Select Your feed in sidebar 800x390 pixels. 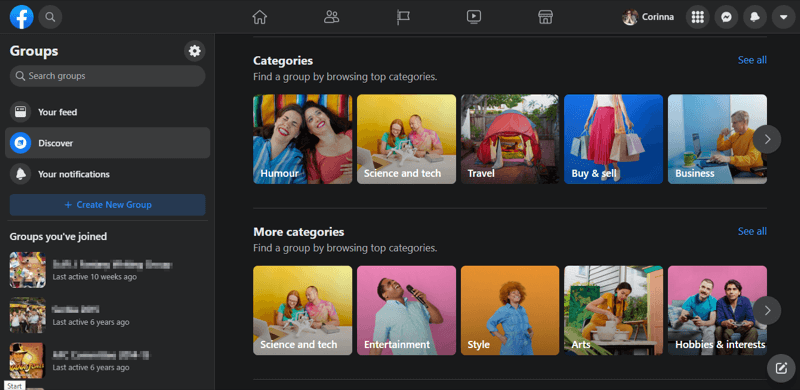pos(108,112)
